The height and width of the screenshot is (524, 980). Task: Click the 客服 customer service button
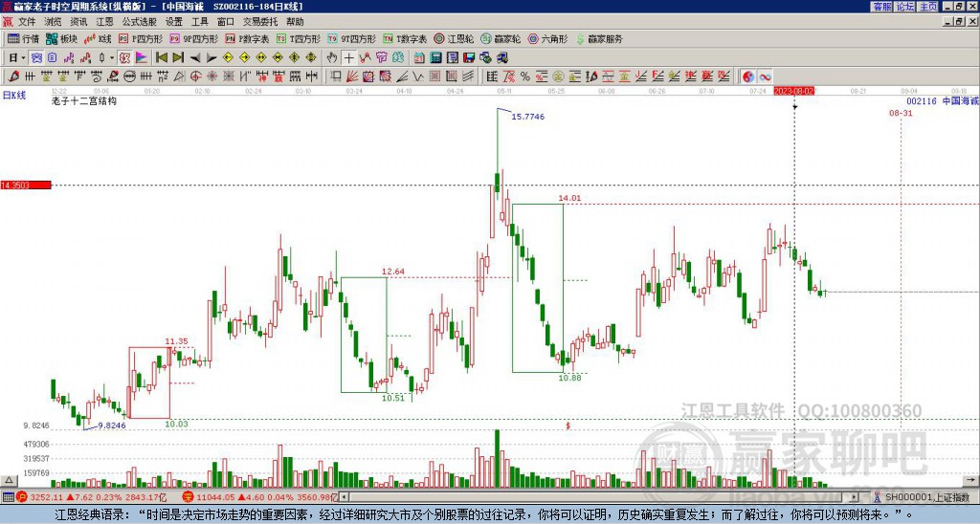[x=881, y=7]
